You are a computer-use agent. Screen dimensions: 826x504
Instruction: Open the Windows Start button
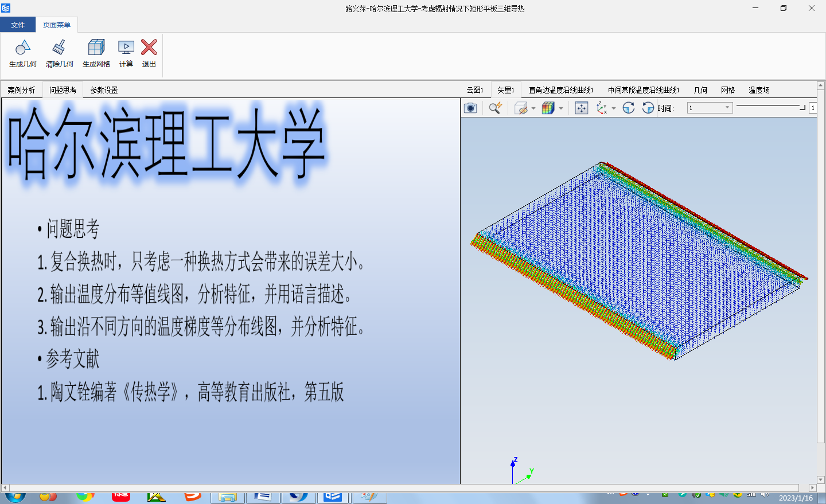15,497
